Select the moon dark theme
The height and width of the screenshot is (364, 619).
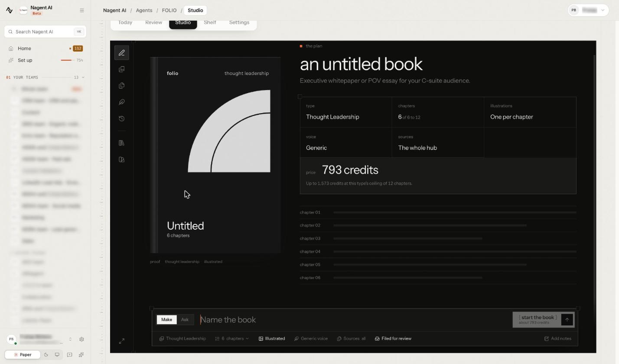pyautogui.click(x=46, y=354)
